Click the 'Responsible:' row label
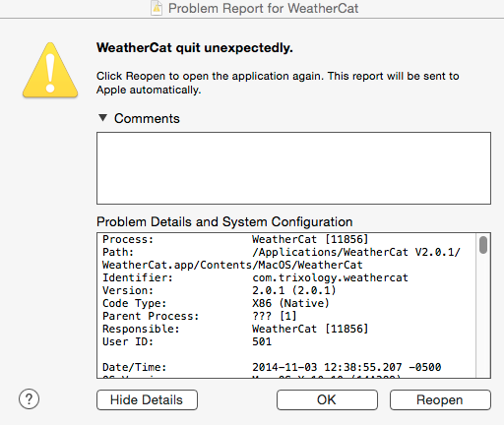Screen dimensions: 504x425 141,329
